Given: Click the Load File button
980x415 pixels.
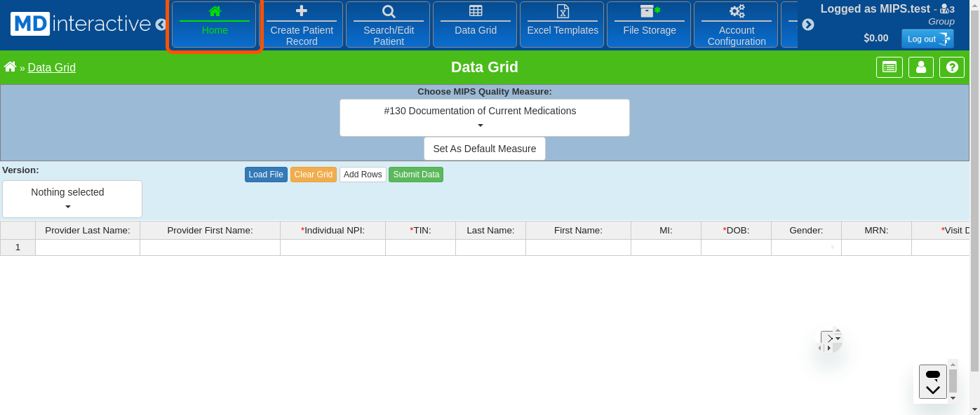Looking at the screenshot, I should tap(266, 175).
